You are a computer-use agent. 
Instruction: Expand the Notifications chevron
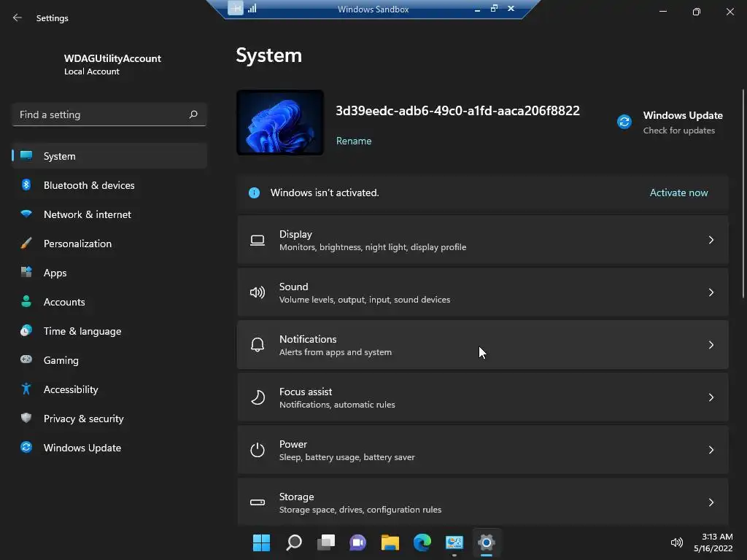(x=711, y=345)
